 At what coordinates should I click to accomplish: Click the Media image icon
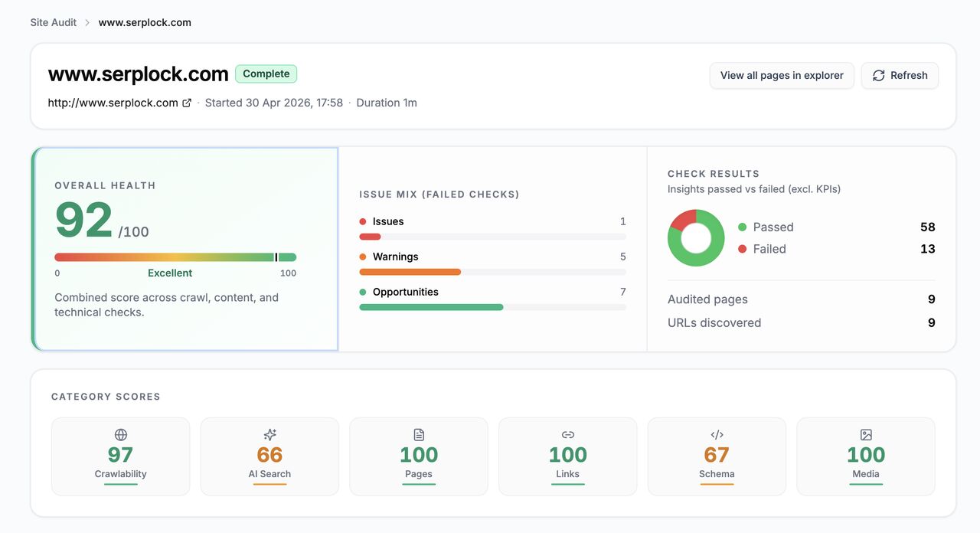[x=866, y=434]
